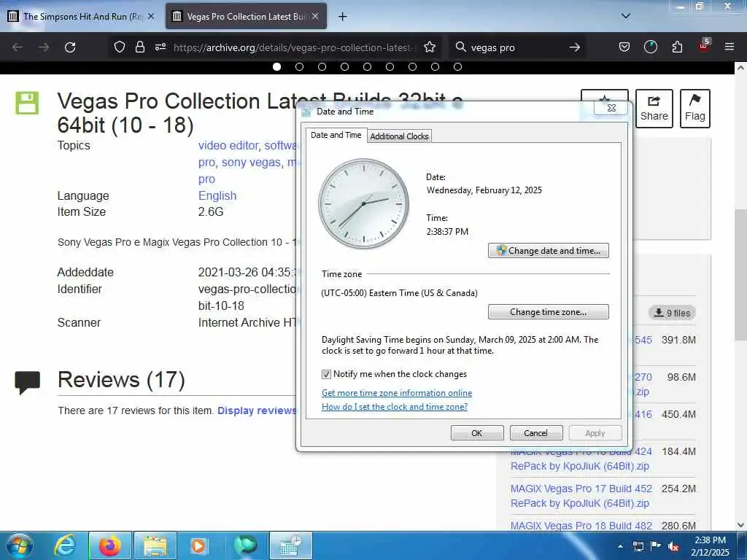Open the uBlock extension icon with badge
This screenshot has height=560, width=747.
point(704,46)
